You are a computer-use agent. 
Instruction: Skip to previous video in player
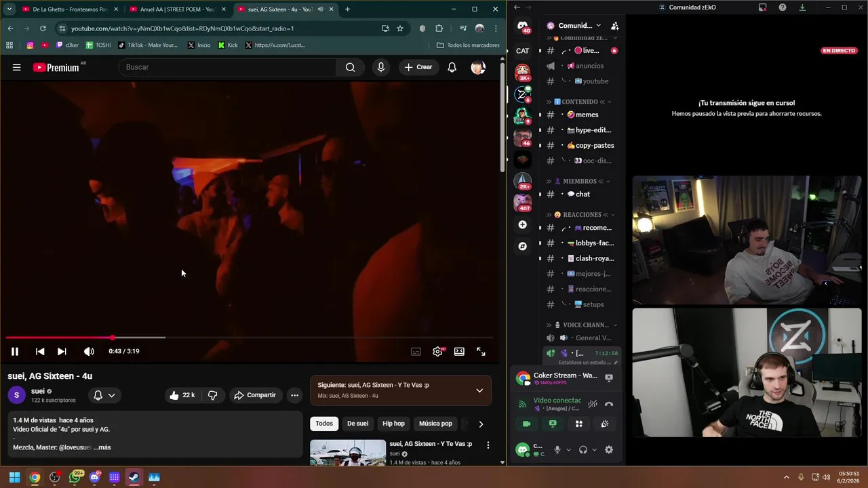point(40,351)
